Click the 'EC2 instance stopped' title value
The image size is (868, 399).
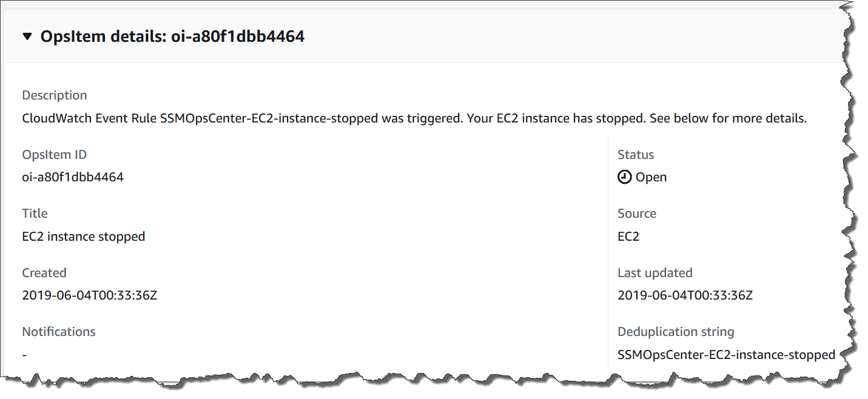point(84,236)
